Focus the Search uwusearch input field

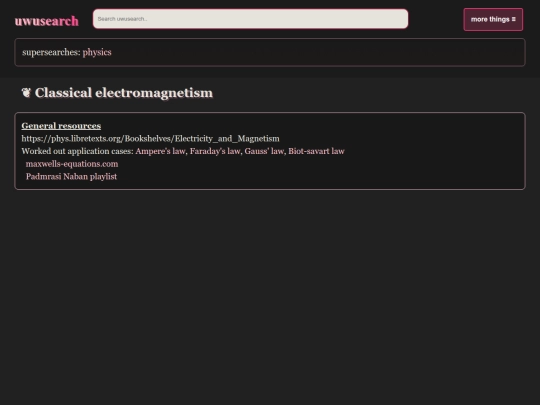coord(250,19)
